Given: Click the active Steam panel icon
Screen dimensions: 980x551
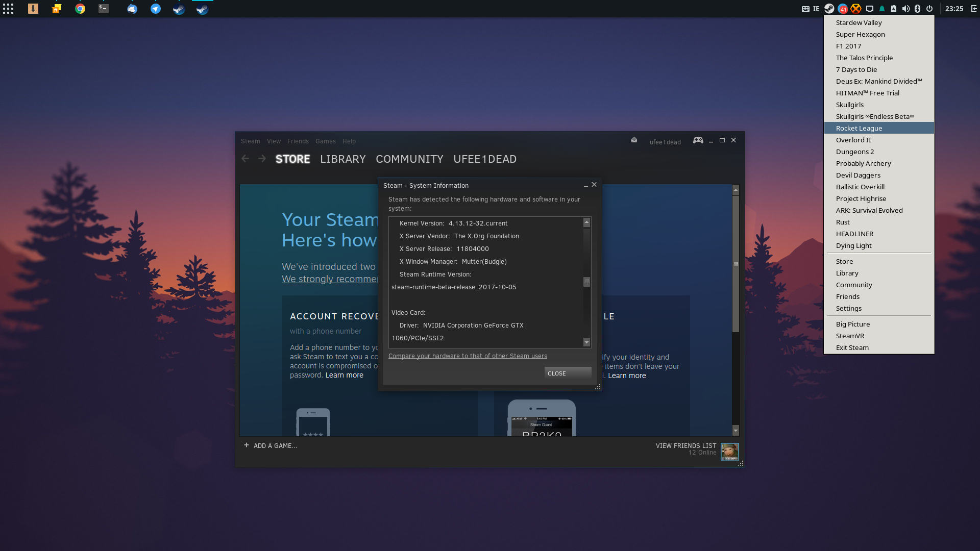Looking at the screenshot, I should [202, 9].
